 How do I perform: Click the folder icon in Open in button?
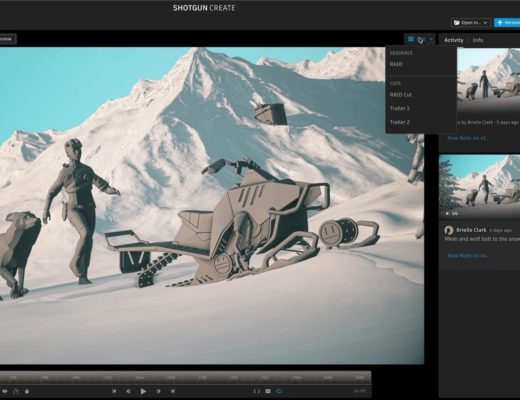tap(456, 23)
